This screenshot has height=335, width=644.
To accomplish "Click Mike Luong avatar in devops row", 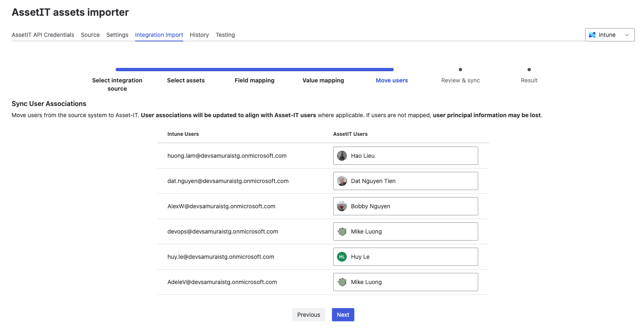I will pos(342,231).
